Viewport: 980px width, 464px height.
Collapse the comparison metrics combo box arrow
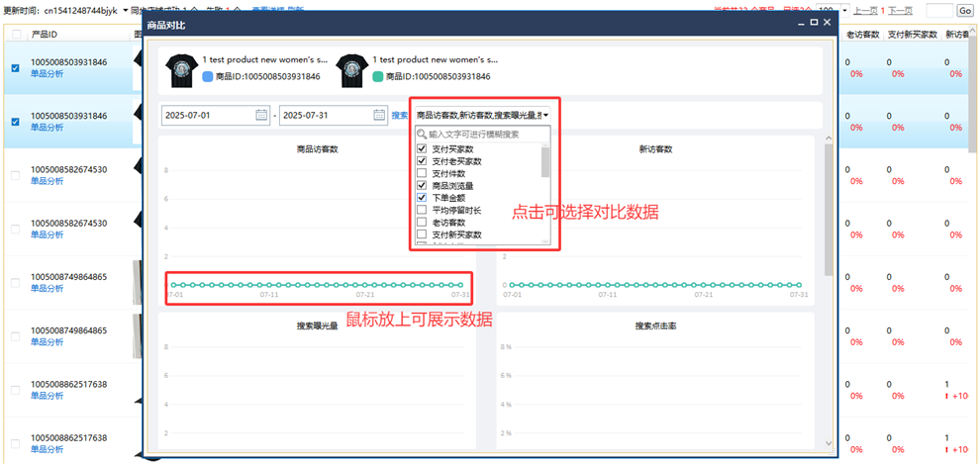coord(545,116)
